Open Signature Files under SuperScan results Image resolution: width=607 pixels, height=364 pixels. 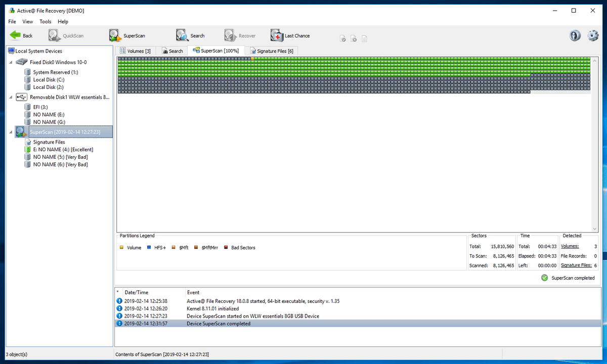(49, 142)
